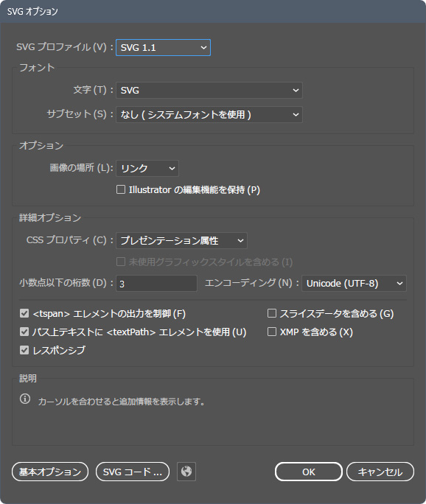Open the SVG プロファイル dropdown
This screenshot has height=504, width=426.
pyautogui.click(x=163, y=48)
